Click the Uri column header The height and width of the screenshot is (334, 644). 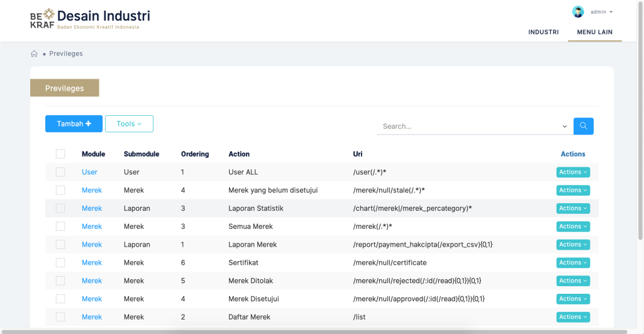(358, 154)
